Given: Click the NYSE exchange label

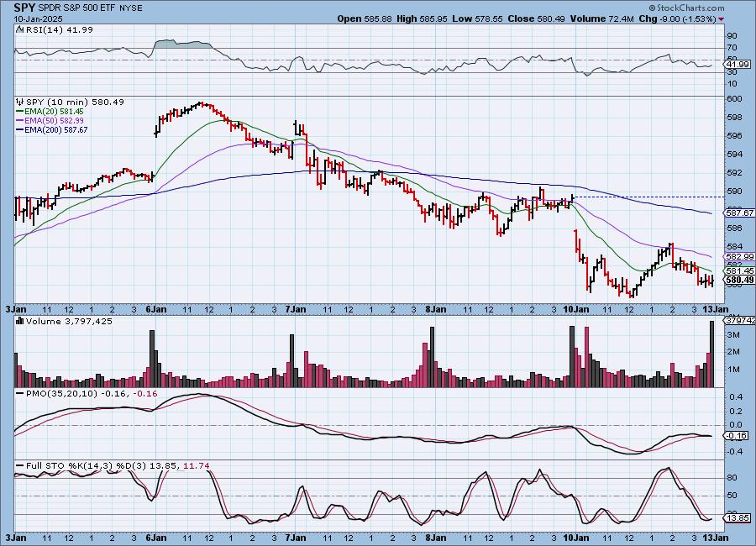Looking at the screenshot, I should pyautogui.click(x=131, y=8).
